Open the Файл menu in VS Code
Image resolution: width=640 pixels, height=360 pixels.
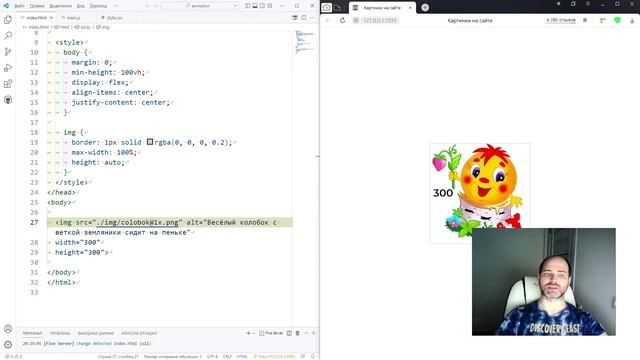(19, 6)
